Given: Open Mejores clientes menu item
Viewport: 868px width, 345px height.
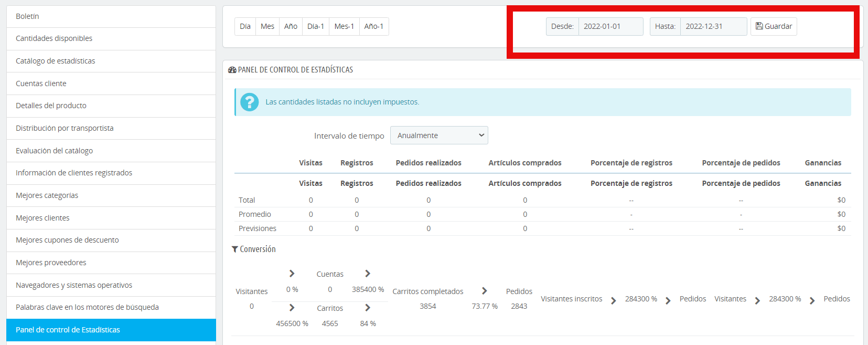Looking at the screenshot, I should (x=111, y=218).
